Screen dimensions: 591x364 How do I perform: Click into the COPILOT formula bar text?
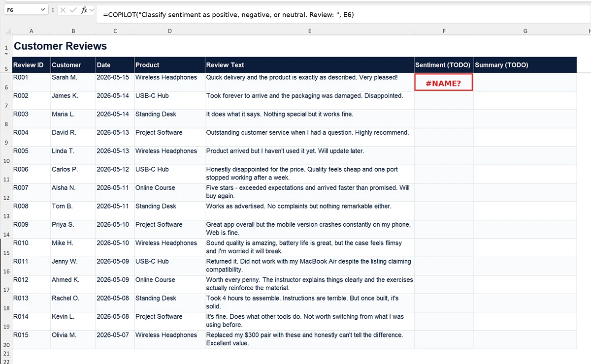[x=229, y=15]
